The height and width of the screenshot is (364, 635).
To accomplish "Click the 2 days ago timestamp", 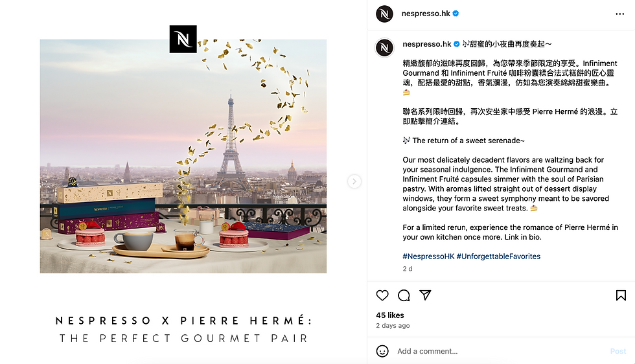I will point(393,326).
